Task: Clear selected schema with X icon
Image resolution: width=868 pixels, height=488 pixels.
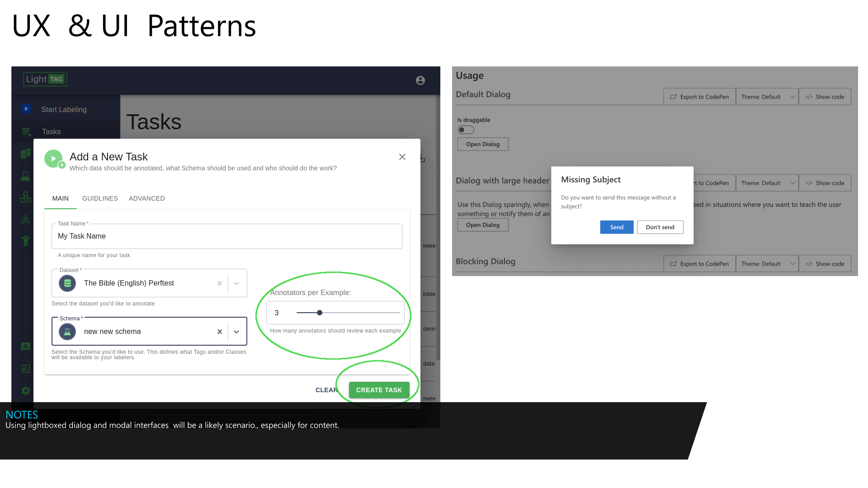Action: [220, 332]
